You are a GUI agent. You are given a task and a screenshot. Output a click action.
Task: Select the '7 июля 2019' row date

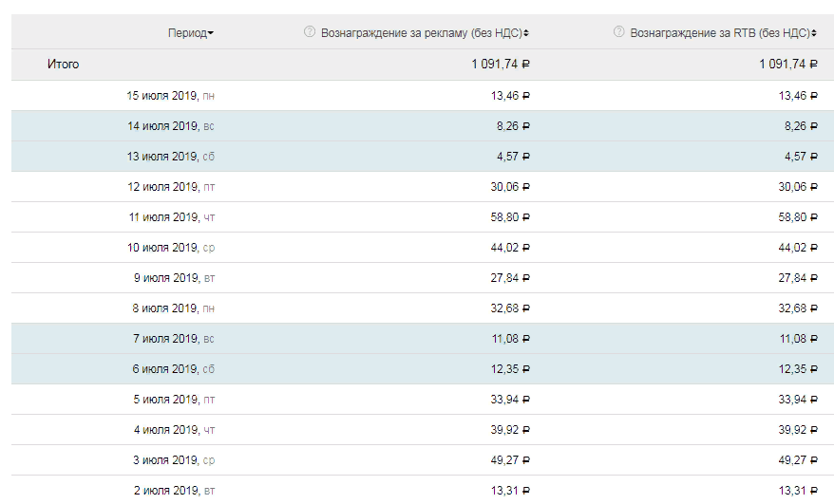[x=165, y=339]
